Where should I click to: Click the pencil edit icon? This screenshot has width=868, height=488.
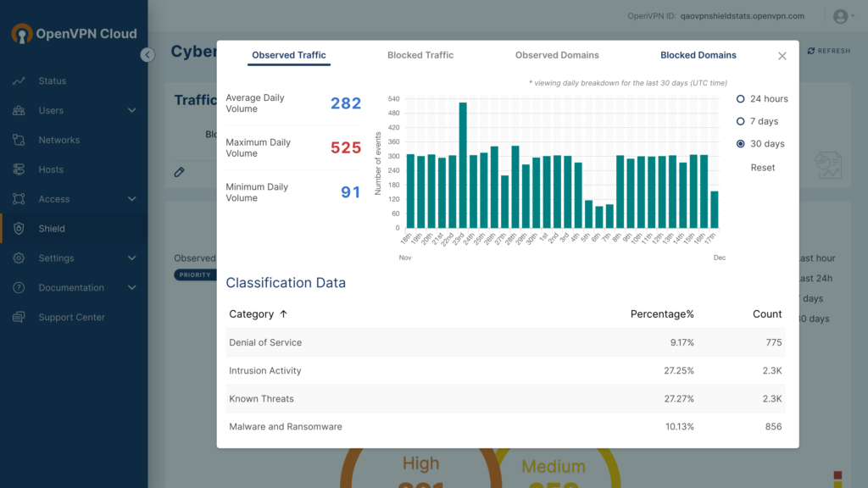click(180, 172)
